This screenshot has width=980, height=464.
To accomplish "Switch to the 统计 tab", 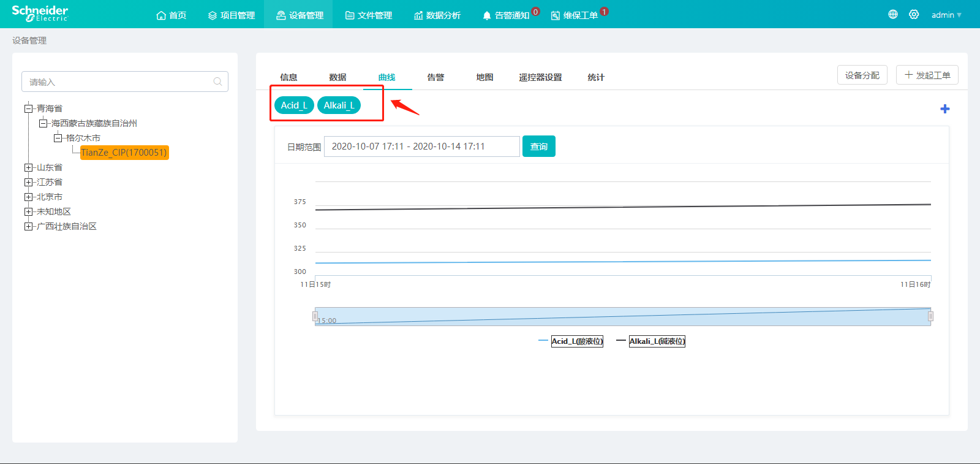I will (595, 77).
